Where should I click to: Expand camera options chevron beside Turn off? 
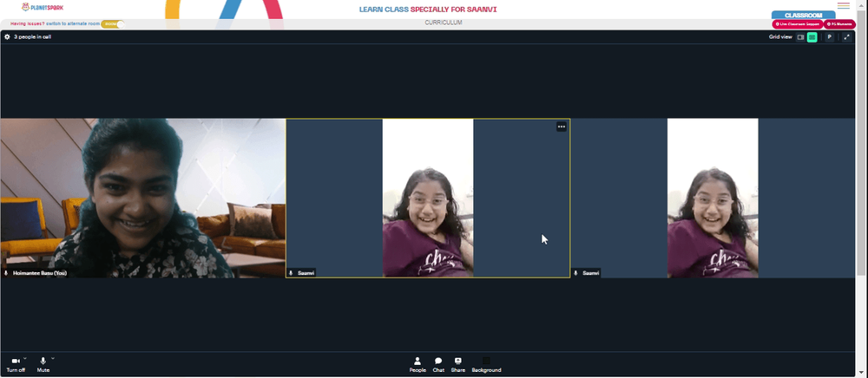[25, 359]
